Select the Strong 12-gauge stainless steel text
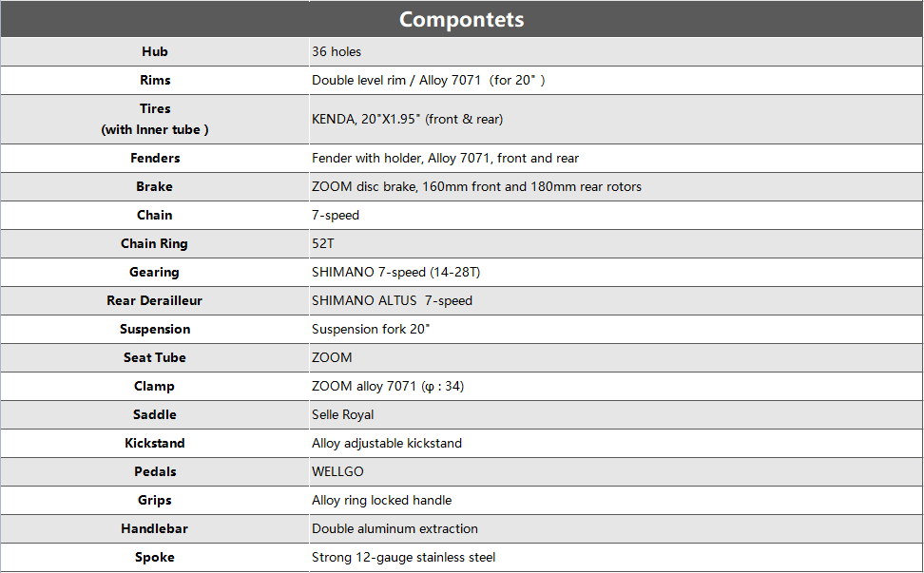This screenshot has height=573, width=924. point(403,557)
